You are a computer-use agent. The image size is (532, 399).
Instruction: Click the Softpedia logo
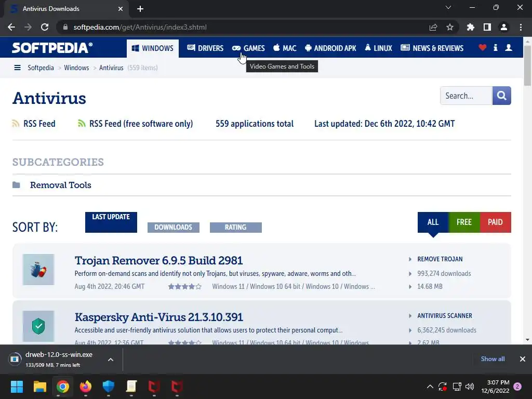click(x=52, y=48)
